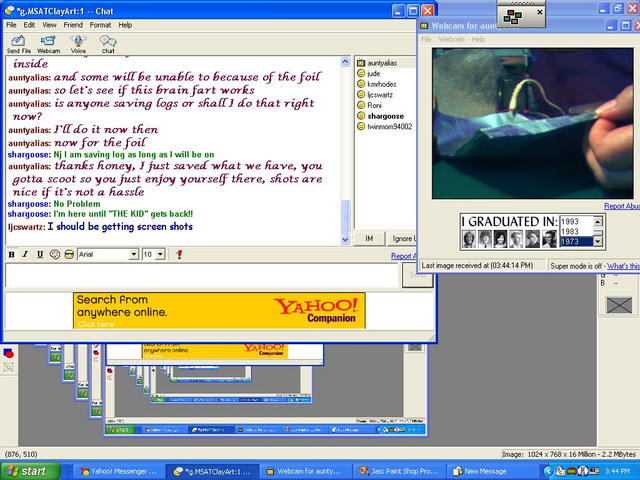The height and width of the screenshot is (480, 640).
Task: Open File menu in webcam window
Action: [x=426, y=39]
